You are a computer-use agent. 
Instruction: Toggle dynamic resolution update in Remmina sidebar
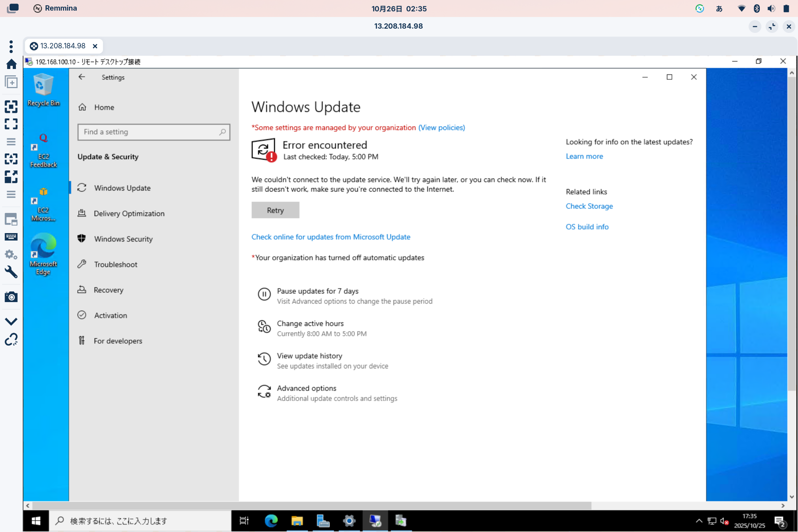11,159
